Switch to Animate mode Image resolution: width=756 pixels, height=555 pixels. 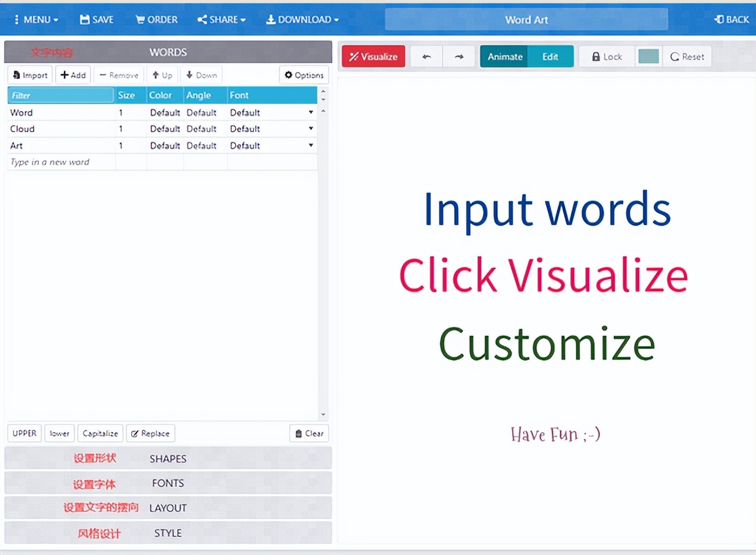pyautogui.click(x=504, y=57)
